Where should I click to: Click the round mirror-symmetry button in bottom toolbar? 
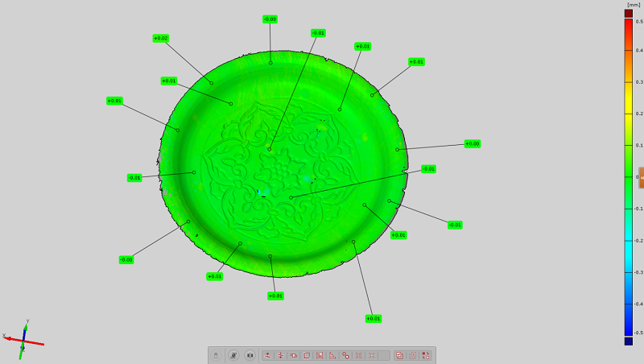click(250, 355)
